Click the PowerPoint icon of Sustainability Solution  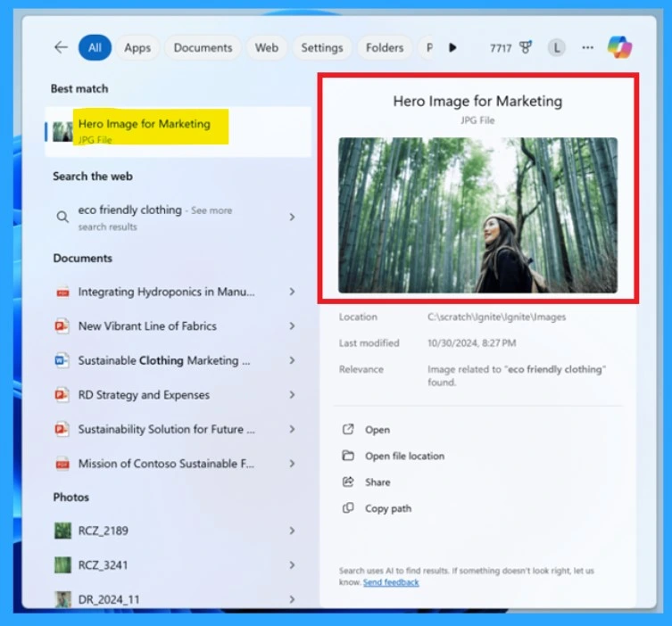coord(62,429)
